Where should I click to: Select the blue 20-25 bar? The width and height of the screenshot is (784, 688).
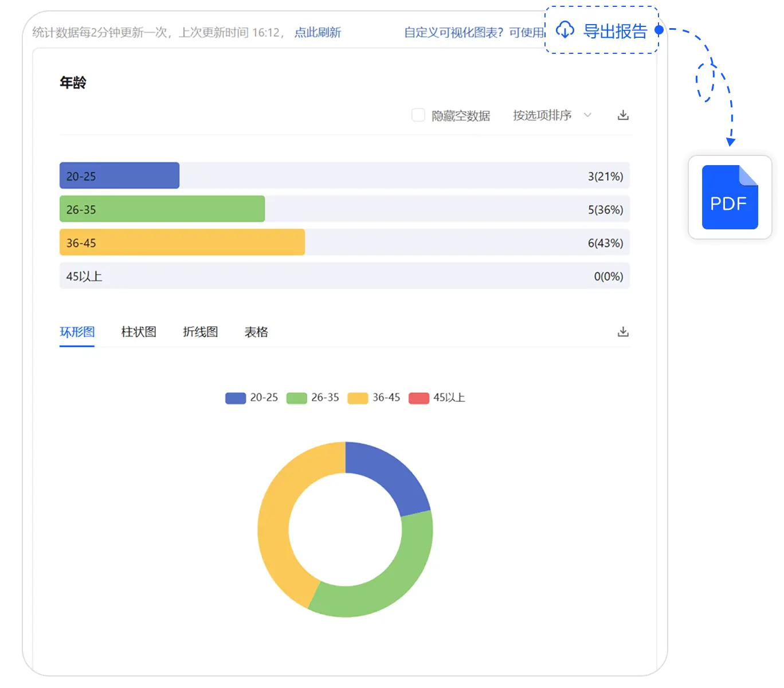(119, 175)
